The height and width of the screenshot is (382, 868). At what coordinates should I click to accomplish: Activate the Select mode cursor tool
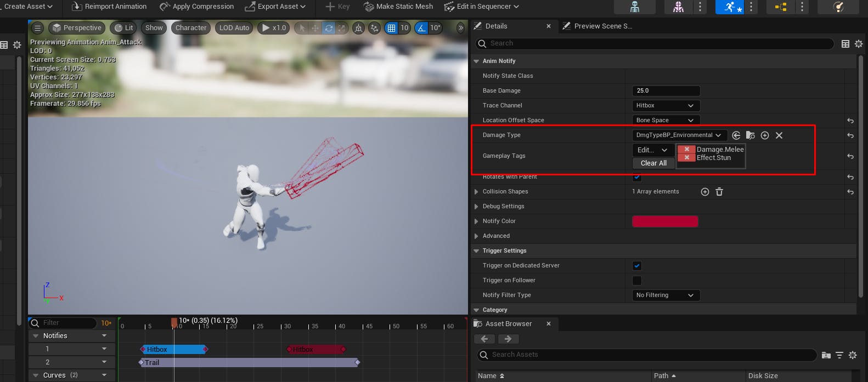coord(302,28)
